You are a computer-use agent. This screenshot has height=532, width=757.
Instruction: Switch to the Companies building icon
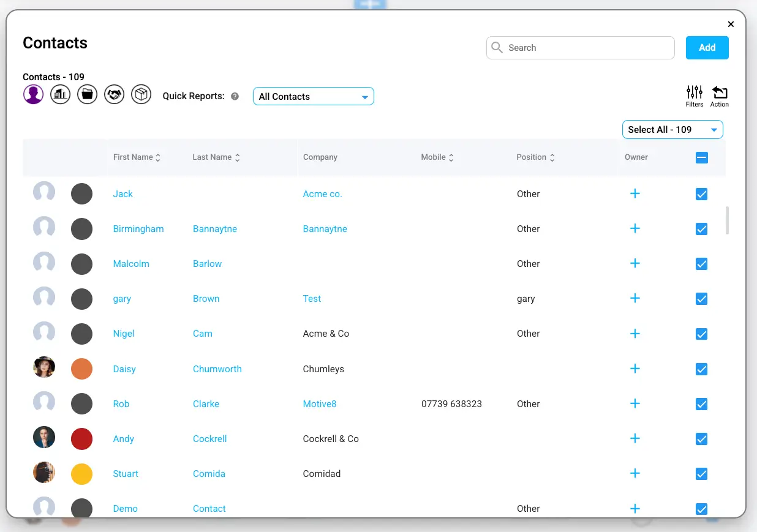(61, 94)
